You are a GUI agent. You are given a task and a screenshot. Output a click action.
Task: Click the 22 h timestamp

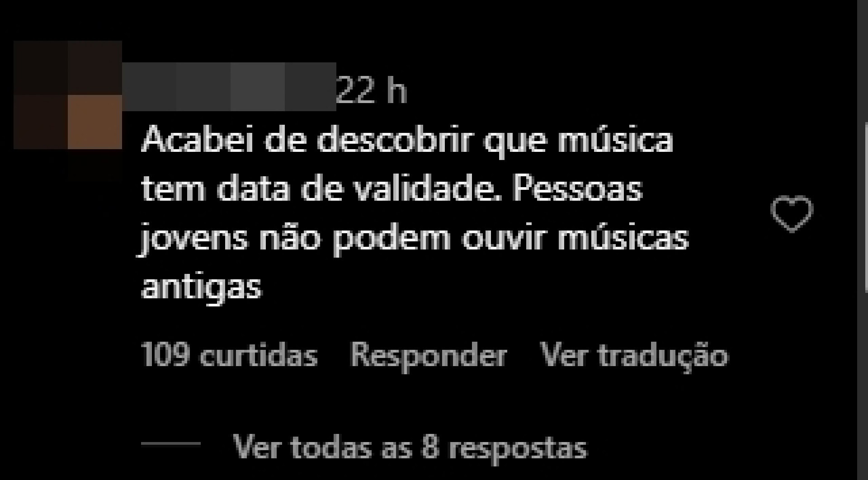click(372, 90)
